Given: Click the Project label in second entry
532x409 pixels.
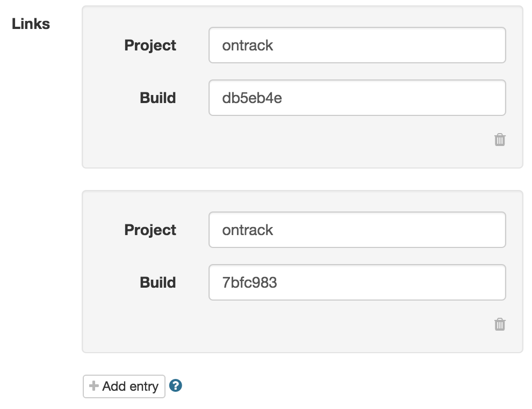Looking at the screenshot, I should point(150,230).
